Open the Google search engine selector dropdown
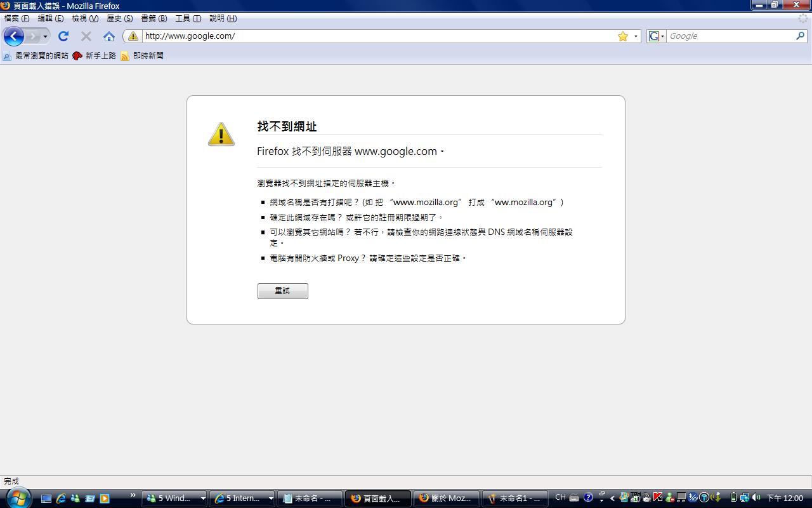Viewport: 812px width, 508px height. click(657, 36)
